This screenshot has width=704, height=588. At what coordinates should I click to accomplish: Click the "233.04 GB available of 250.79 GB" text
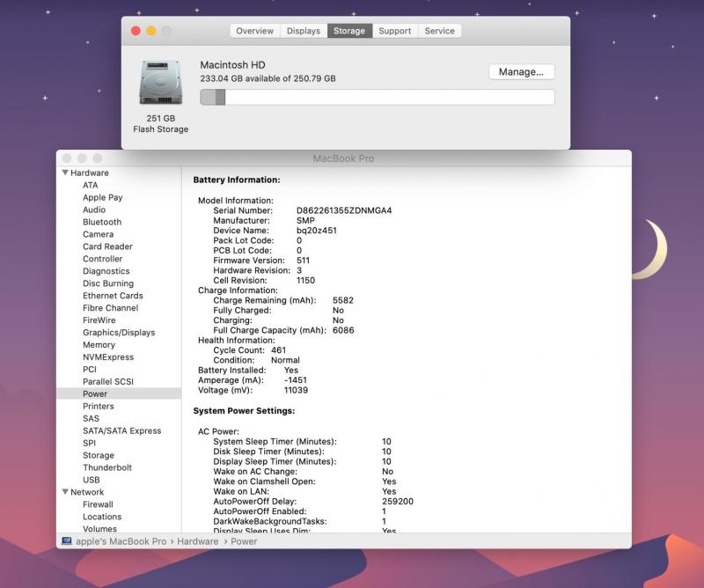click(268, 78)
